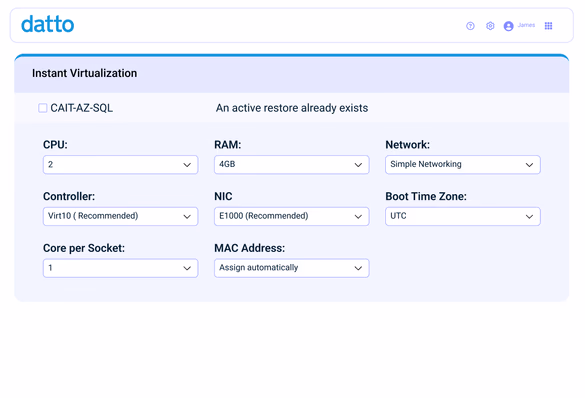Screen dimensions: 585x398
Task: Expand the NIC dropdown
Action: click(291, 216)
